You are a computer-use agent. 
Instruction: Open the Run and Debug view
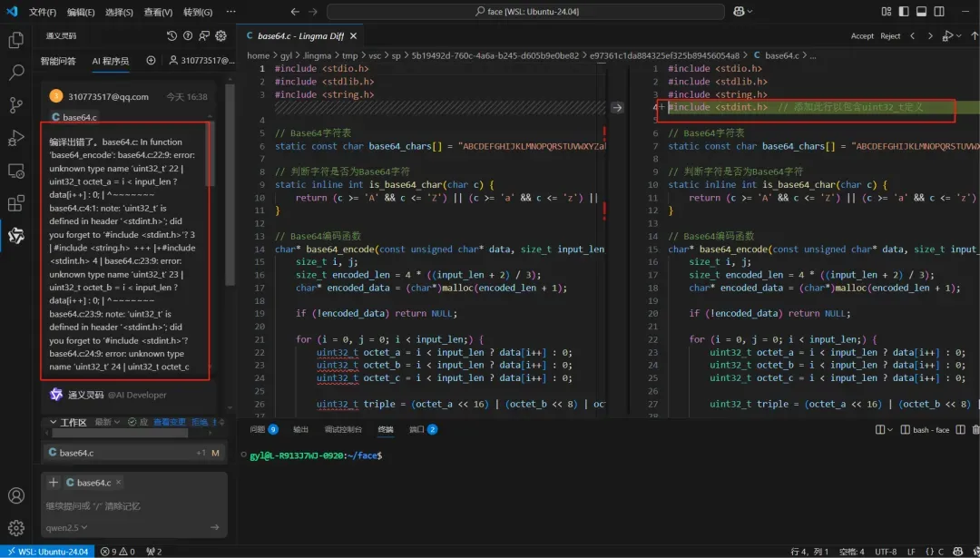15,138
